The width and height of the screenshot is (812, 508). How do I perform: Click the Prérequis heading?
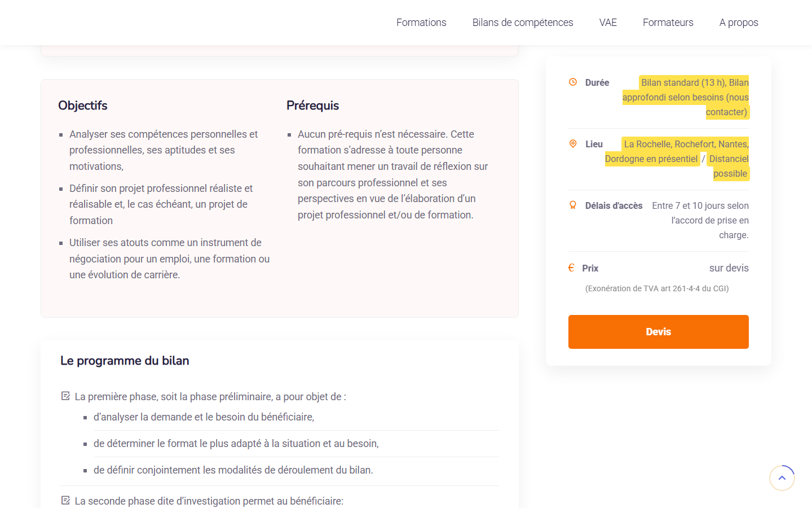[313, 106]
